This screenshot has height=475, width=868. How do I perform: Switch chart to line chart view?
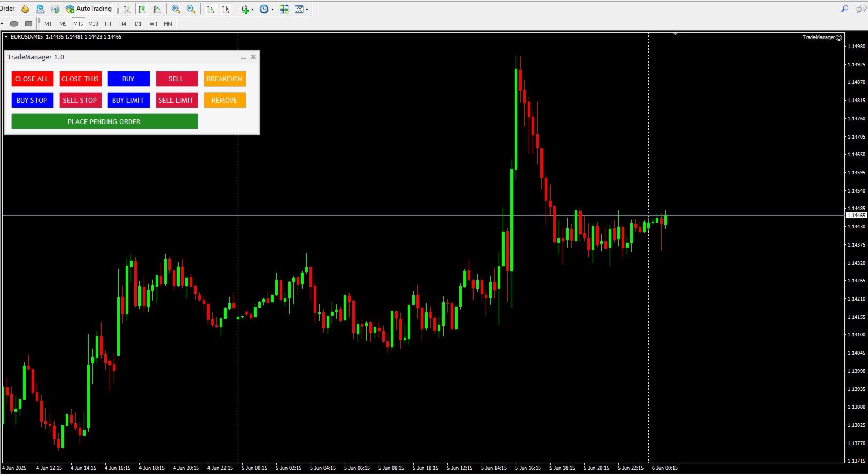[157, 9]
